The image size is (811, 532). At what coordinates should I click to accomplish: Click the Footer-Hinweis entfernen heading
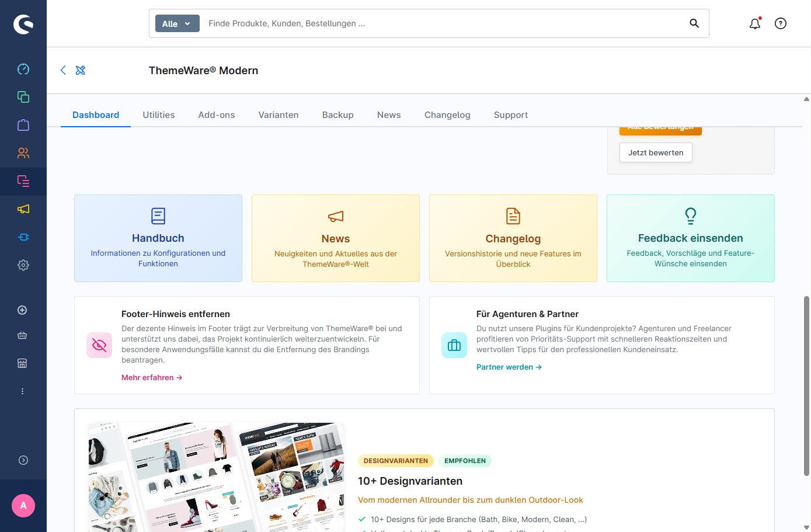(x=176, y=314)
